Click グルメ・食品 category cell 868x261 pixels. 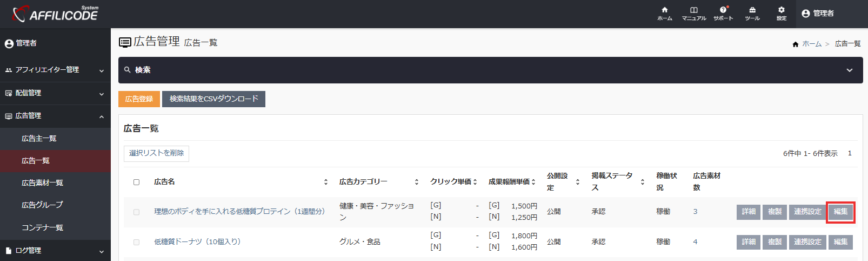[x=359, y=242]
